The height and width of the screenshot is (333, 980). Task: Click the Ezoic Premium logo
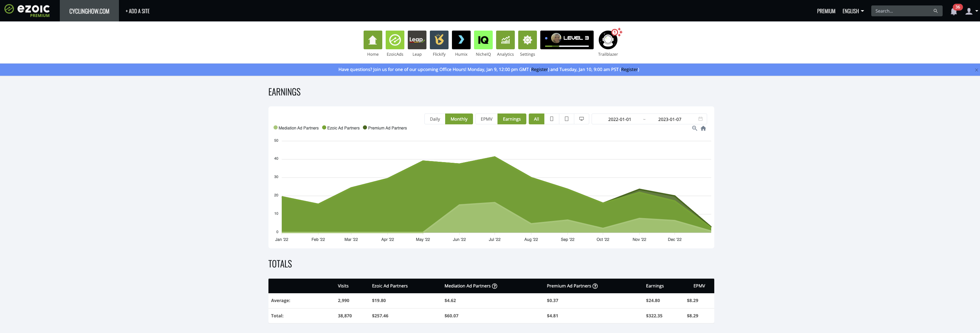point(28,11)
